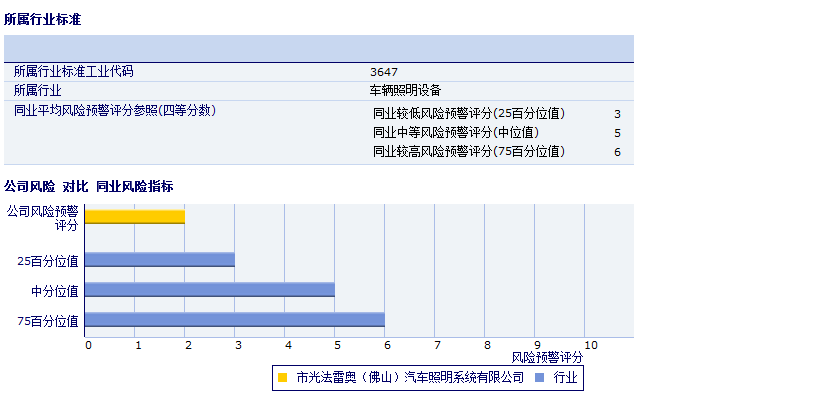This screenshot has height=401, width=837.
Task: Click the 行业 legend label
Action: coord(565,378)
